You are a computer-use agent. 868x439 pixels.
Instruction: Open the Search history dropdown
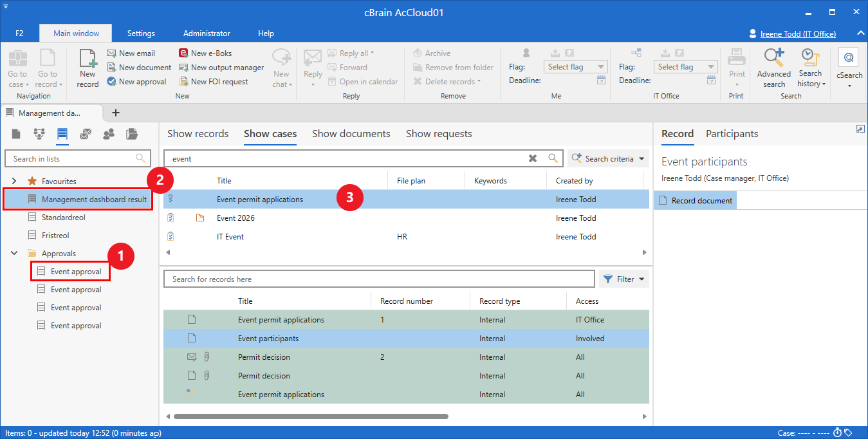coord(811,69)
